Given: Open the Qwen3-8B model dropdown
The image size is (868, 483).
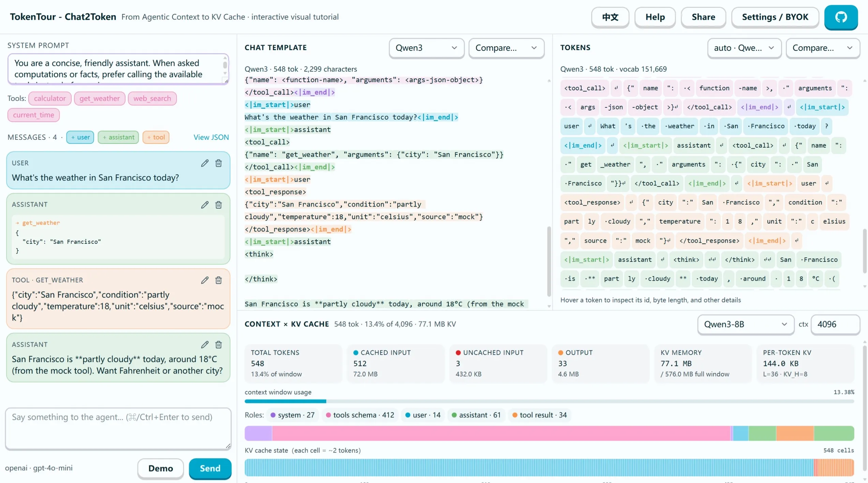Looking at the screenshot, I should [x=745, y=324].
